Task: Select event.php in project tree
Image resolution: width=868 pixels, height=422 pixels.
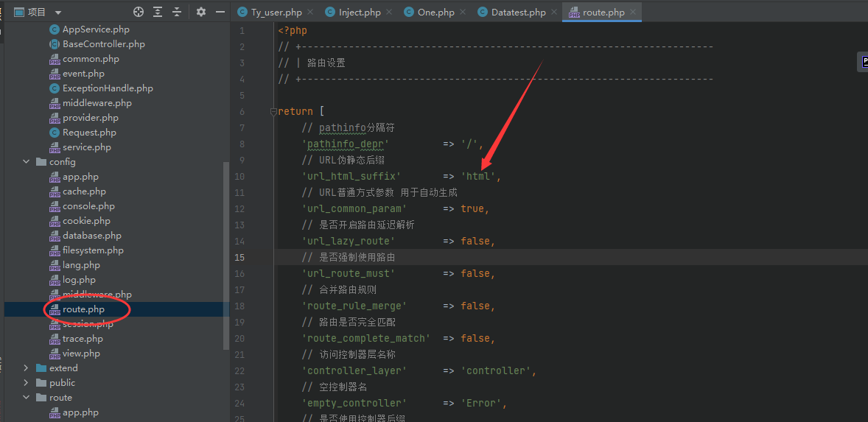Action: (83, 74)
